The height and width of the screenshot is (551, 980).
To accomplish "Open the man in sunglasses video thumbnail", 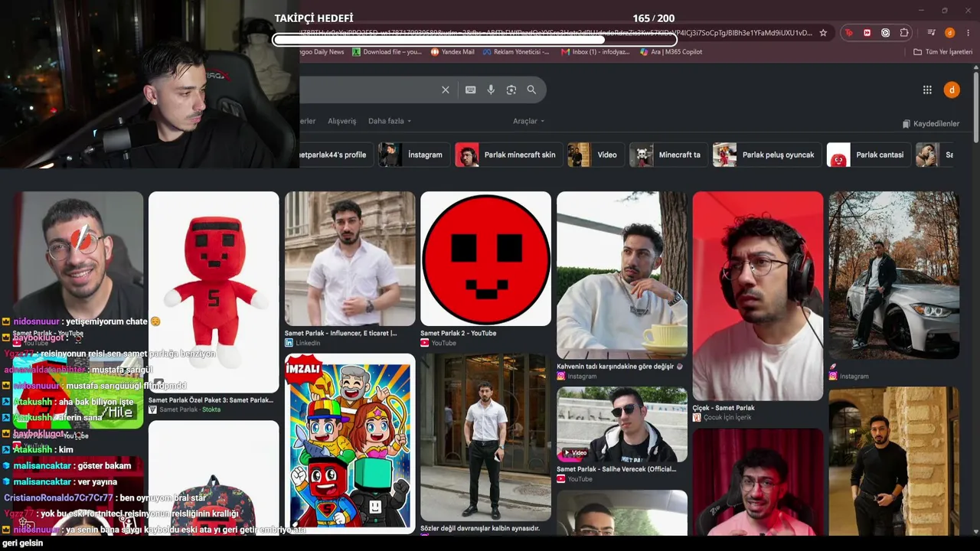I will tap(622, 424).
